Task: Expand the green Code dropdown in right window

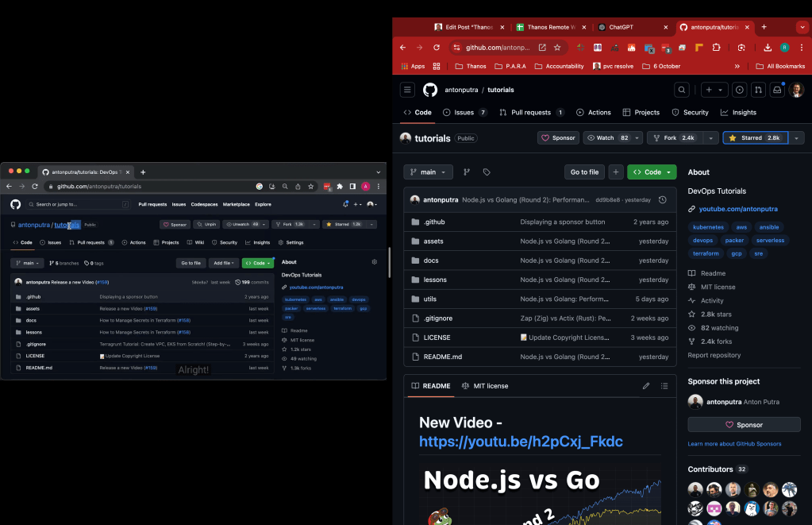Action: (x=652, y=172)
